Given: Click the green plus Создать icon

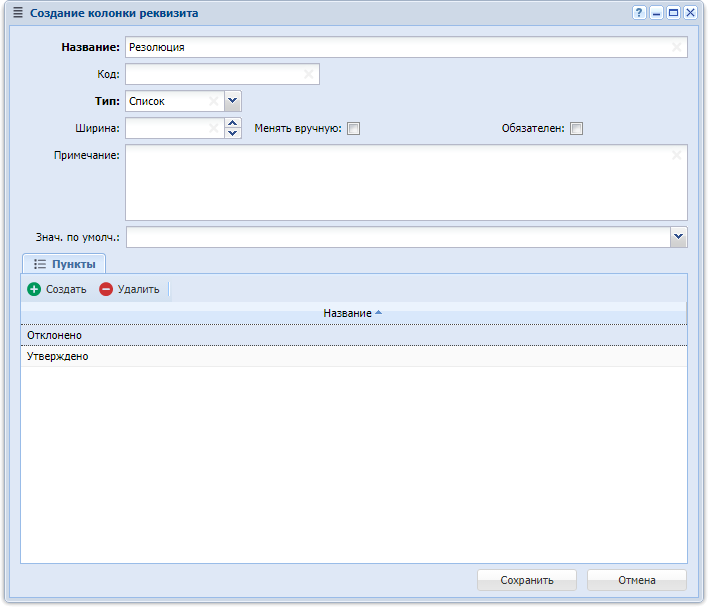Looking at the screenshot, I should click(34, 289).
